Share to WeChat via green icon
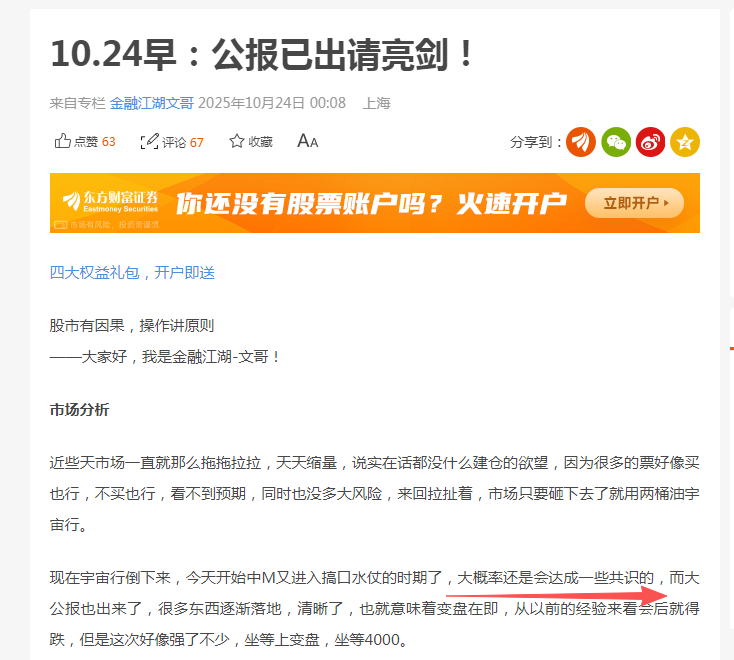734x660 pixels. [616, 142]
